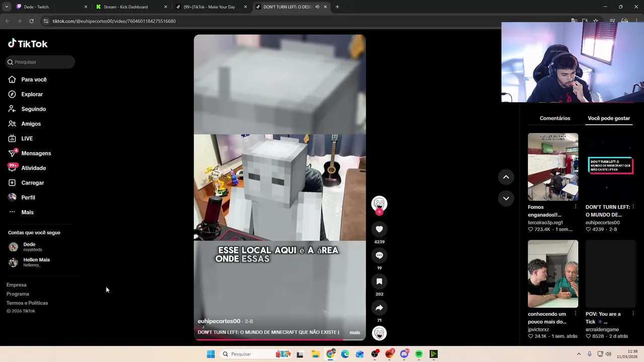Screen dimensions: 644x362
Task: Open the browser three-dot menu
Action: 637,21
